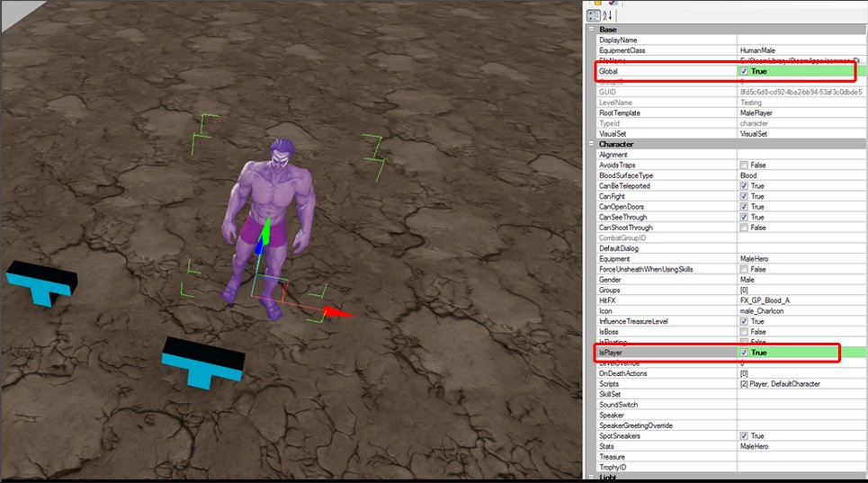Viewport: 868px width, 483px height.
Task: Disable the CanOpenDoors checkbox
Action: tap(744, 207)
